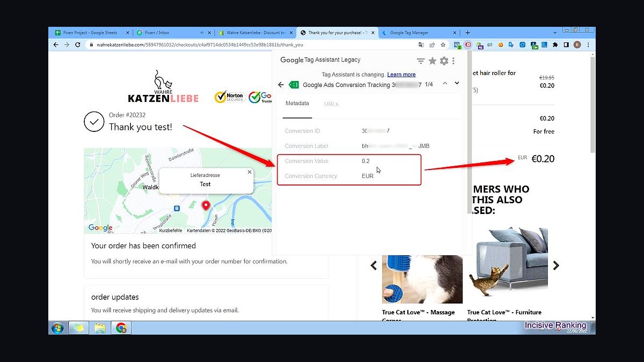Click the red map location pin
The image size is (644, 362).
coord(206,205)
